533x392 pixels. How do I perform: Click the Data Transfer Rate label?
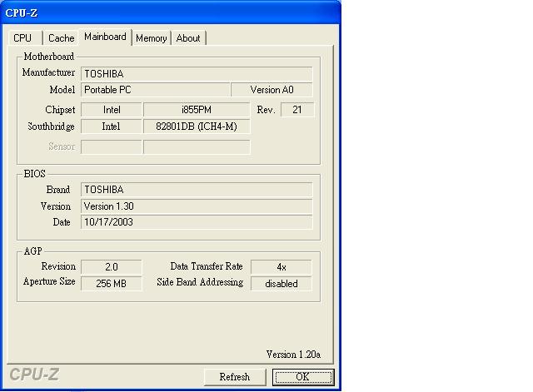207,266
